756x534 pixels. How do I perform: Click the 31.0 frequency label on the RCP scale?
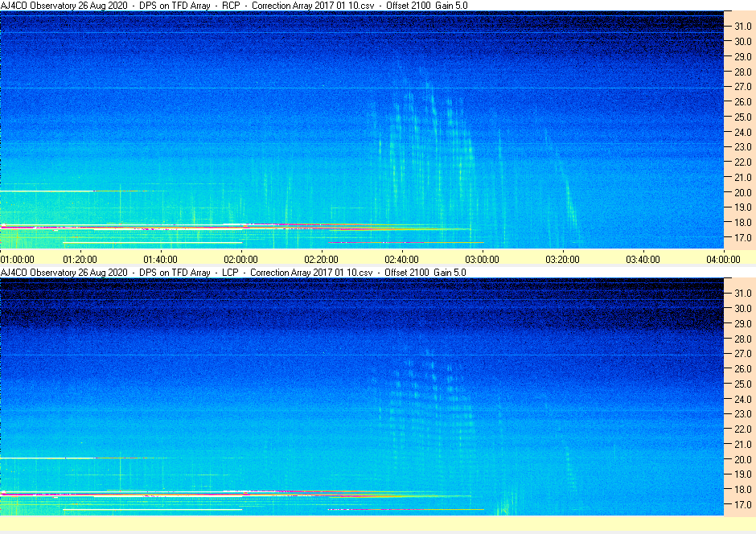point(742,27)
